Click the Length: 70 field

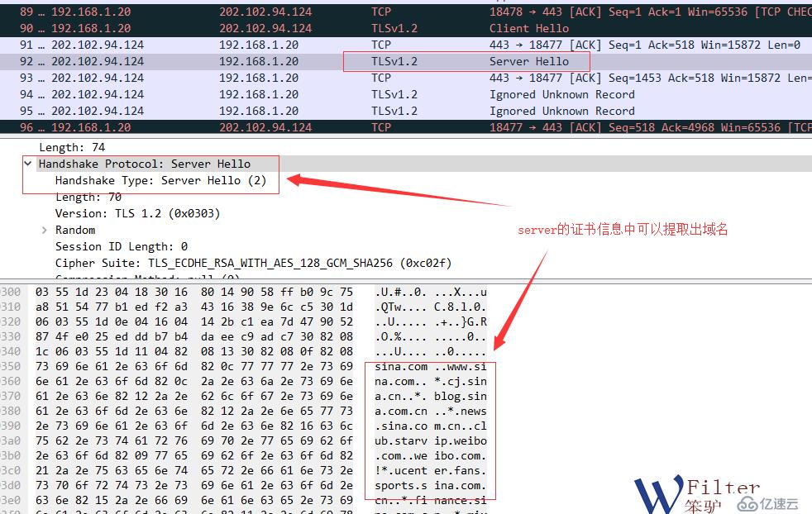pyautogui.click(x=88, y=198)
